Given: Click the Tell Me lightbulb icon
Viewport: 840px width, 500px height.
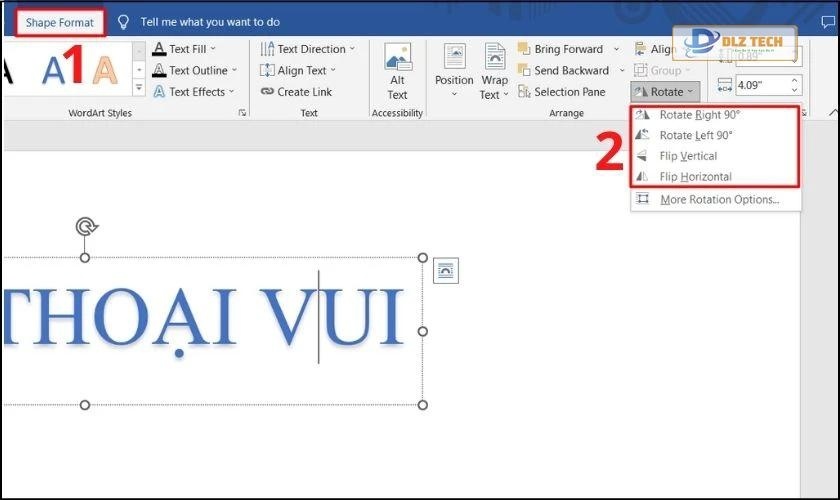Looking at the screenshot, I should (x=123, y=21).
